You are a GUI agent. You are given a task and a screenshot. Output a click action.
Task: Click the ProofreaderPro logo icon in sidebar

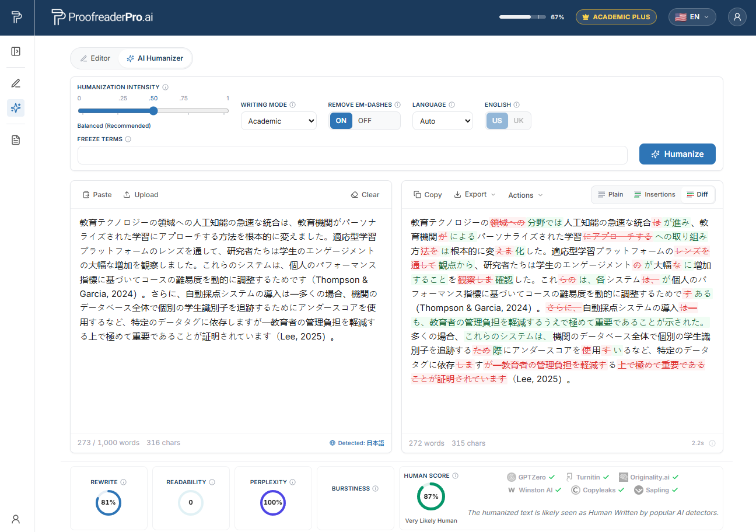pos(16,17)
